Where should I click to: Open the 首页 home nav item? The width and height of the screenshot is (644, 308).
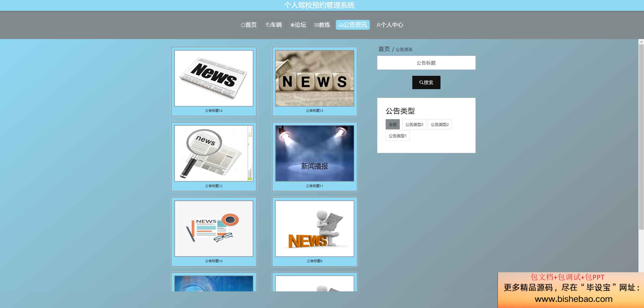pyautogui.click(x=249, y=25)
